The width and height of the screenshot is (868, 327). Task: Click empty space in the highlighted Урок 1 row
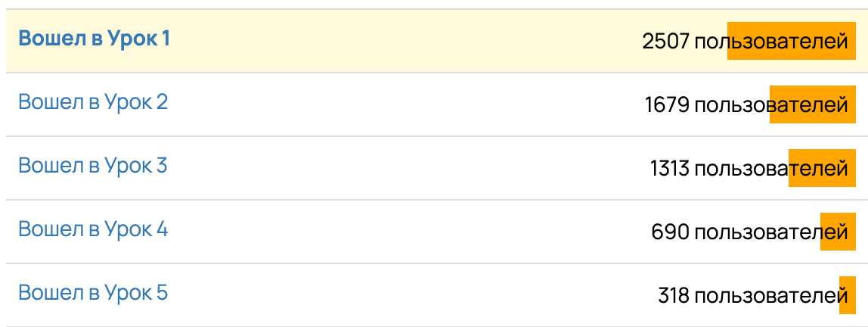[x=401, y=41]
